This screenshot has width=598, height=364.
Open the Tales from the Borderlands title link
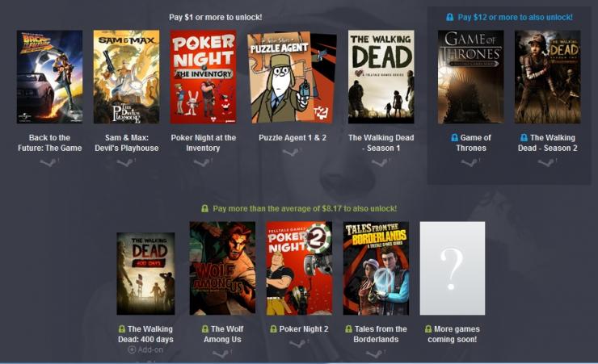376,334
